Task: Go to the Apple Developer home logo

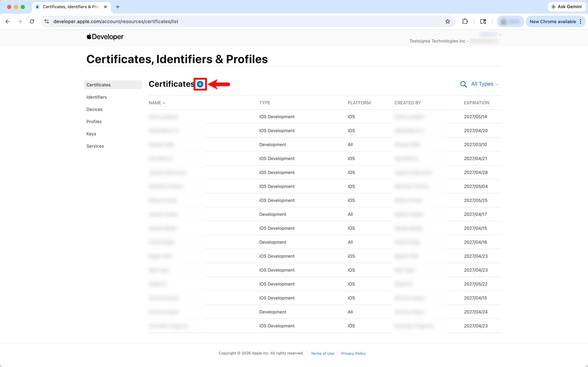Action: 105,37
